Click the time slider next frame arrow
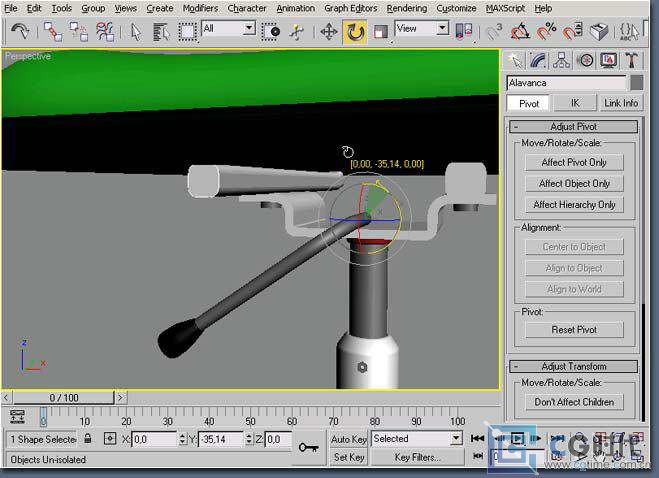This screenshot has height=478, width=659. 120,397
